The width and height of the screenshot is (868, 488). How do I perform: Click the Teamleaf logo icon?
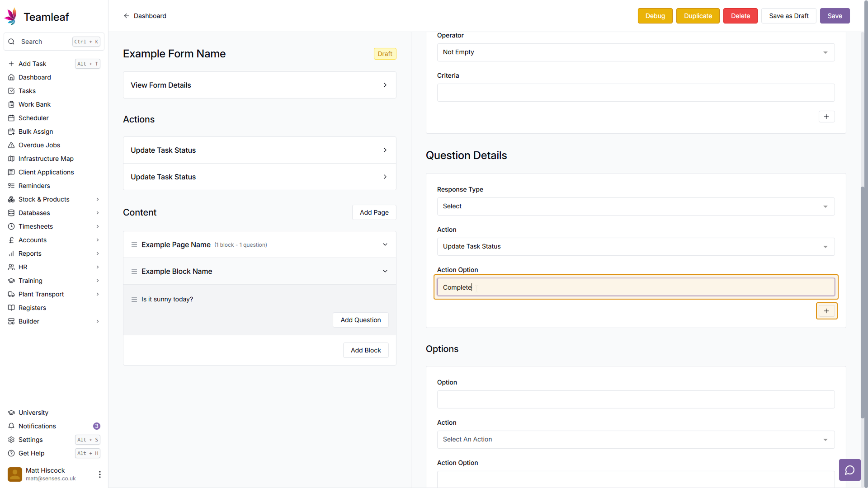pos(11,17)
